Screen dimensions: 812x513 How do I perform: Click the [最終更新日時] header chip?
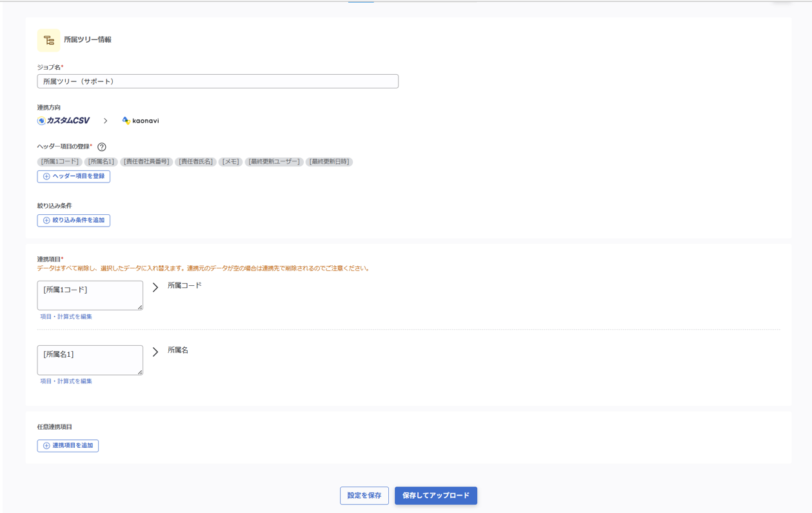[x=329, y=161]
